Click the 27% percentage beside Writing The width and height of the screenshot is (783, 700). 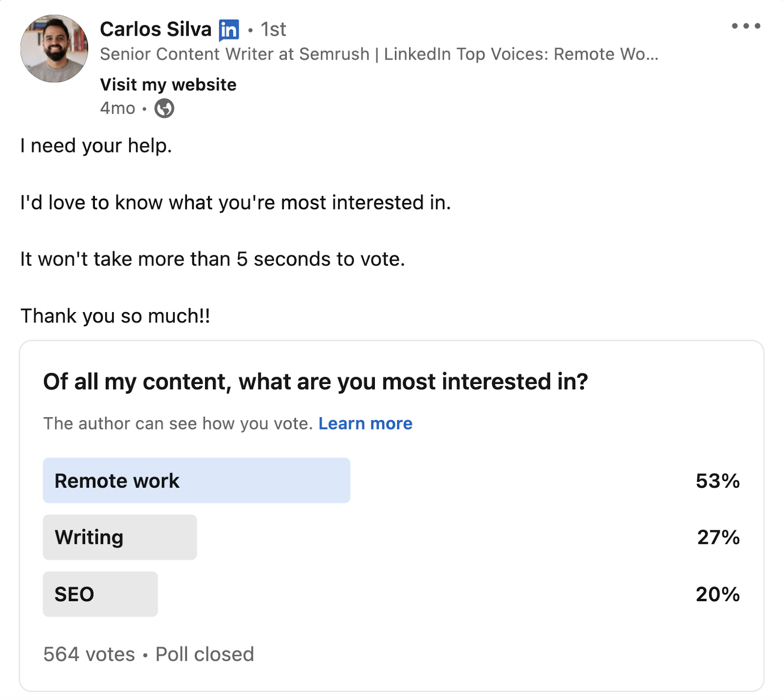717,538
